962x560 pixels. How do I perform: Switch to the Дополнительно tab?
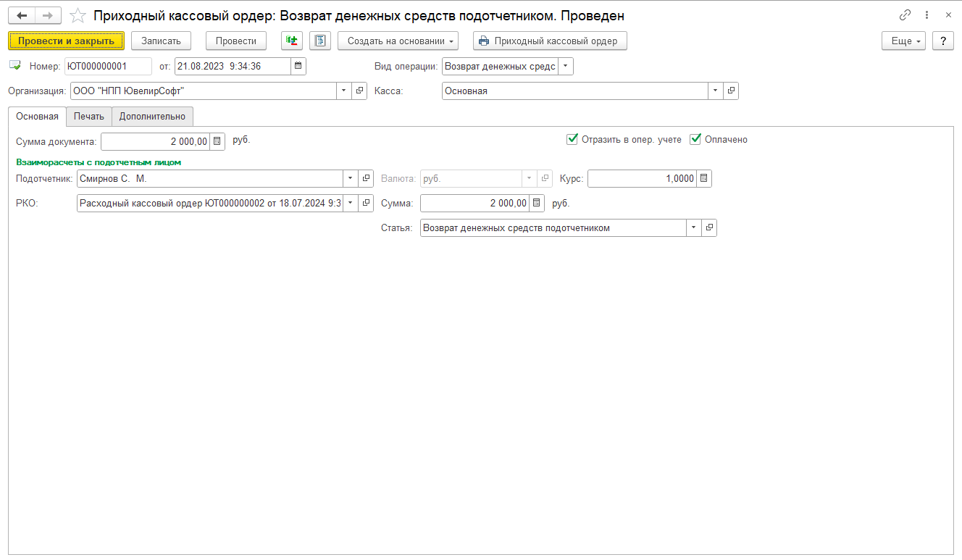[x=152, y=116]
